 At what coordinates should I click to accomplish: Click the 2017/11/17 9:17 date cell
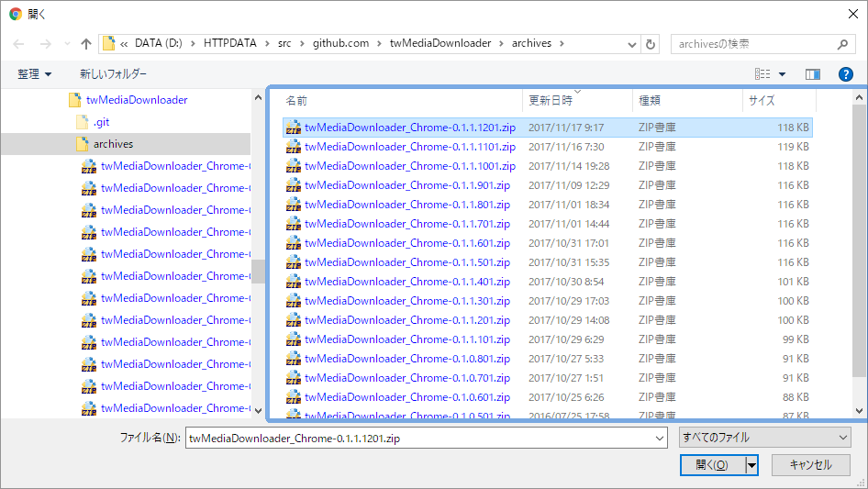point(566,128)
